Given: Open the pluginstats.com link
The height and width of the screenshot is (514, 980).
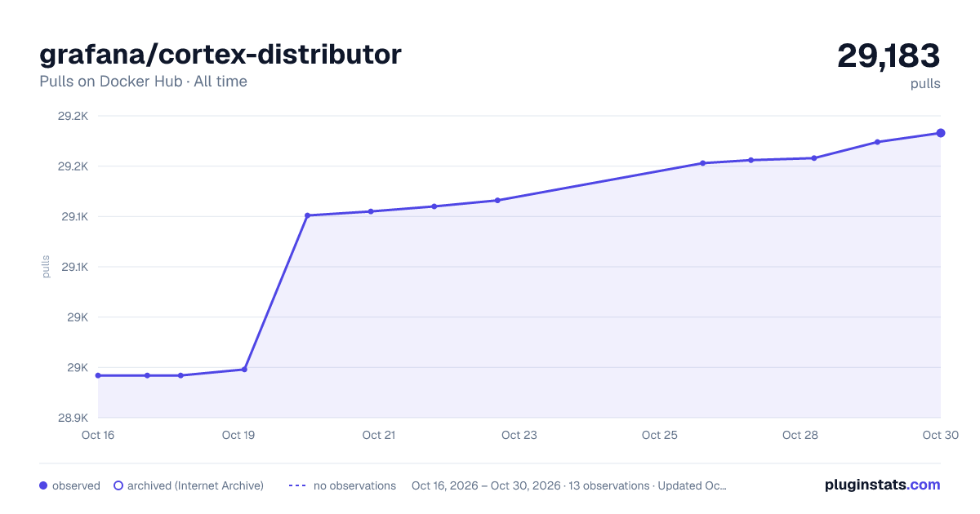Looking at the screenshot, I should (883, 485).
